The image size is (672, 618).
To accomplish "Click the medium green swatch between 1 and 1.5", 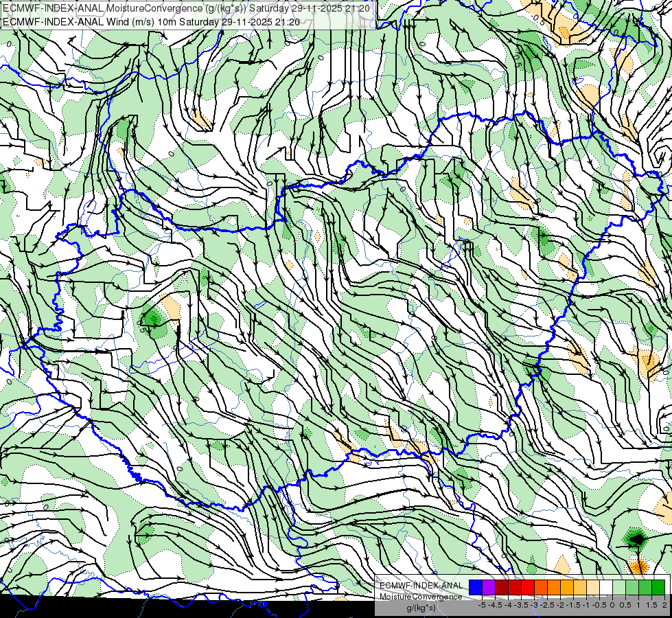I will pyautogui.click(x=645, y=587).
